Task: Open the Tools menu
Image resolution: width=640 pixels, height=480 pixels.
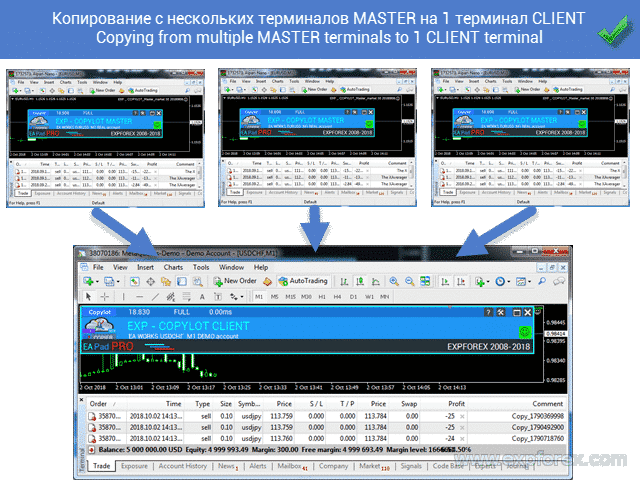Action: tap(201, 267)
